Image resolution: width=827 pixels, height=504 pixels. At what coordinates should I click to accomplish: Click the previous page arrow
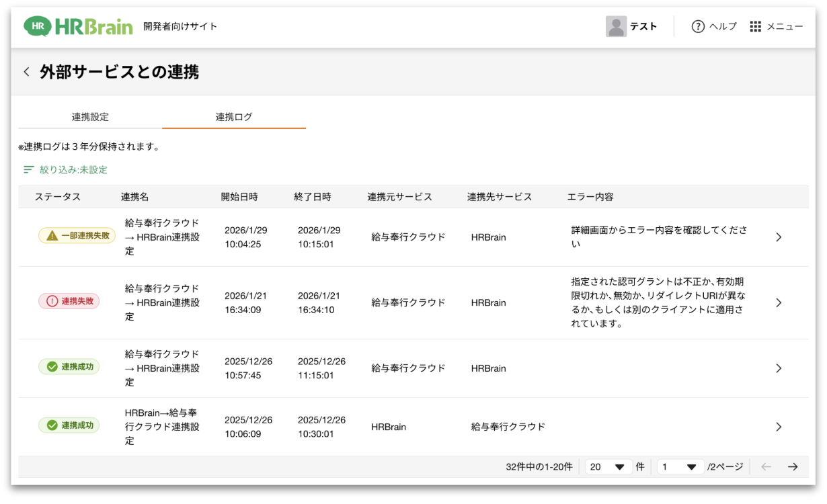coord(766,467)
